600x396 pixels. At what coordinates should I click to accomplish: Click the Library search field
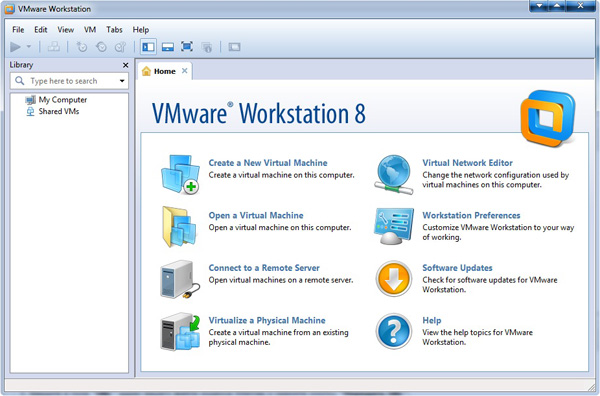pyautogui.click(x=69, y=81)
